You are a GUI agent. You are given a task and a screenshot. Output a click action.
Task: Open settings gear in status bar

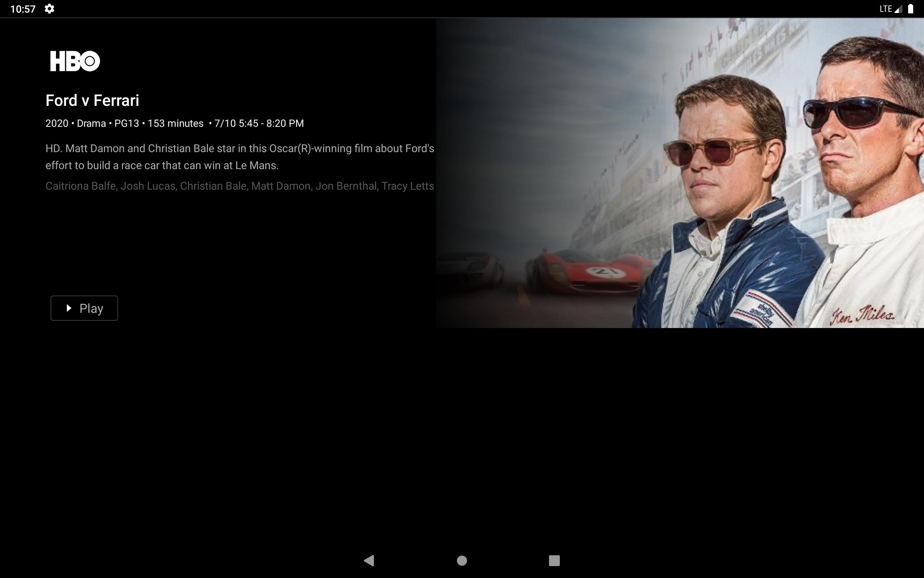pyautogui.click(x=49, y=9)
